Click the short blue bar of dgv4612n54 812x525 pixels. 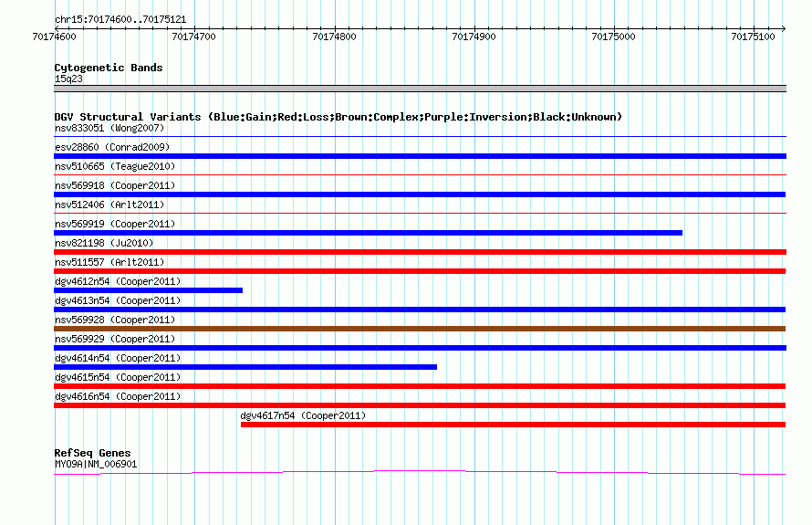tap(148, 290)
